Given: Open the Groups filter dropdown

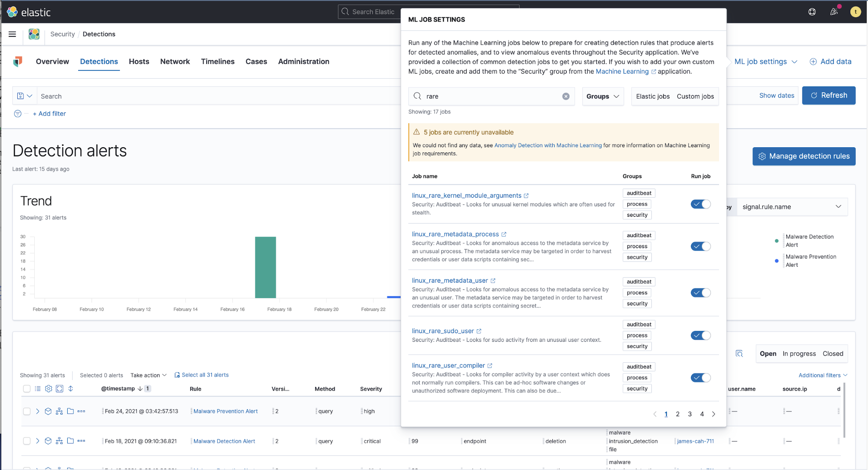Looking at the screenshot, I should tap(603, 96).
